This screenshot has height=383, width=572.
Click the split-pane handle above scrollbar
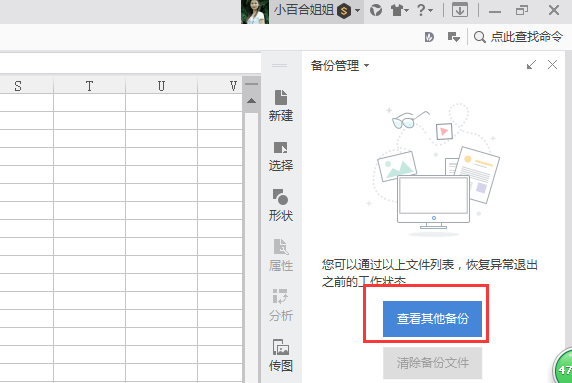pos(251,84)
